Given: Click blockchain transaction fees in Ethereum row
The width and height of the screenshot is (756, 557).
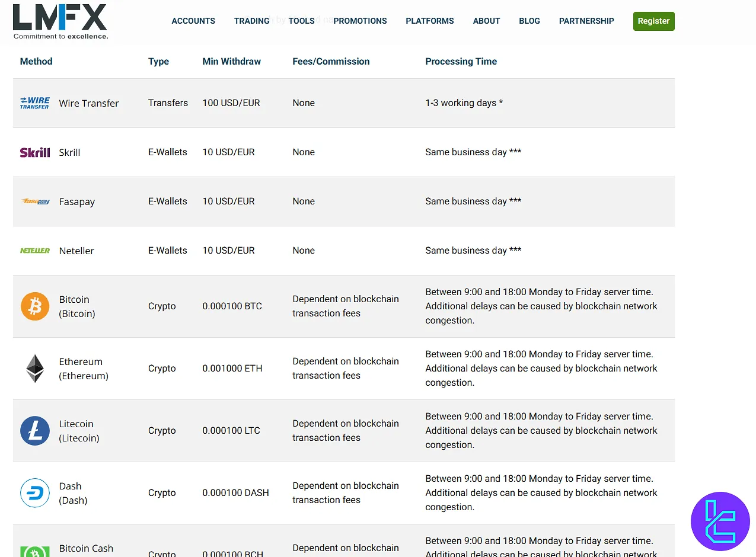Looking at the screenshot, I should tap(346, 369).
